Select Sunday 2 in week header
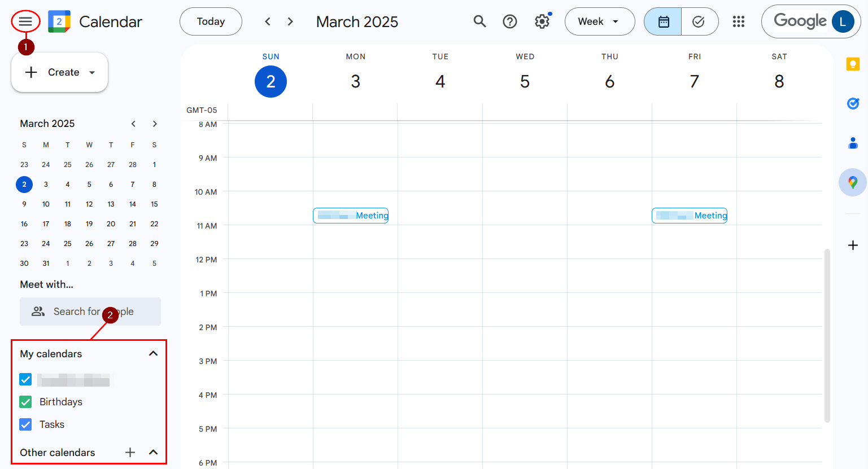 click(x=271, y=82)
